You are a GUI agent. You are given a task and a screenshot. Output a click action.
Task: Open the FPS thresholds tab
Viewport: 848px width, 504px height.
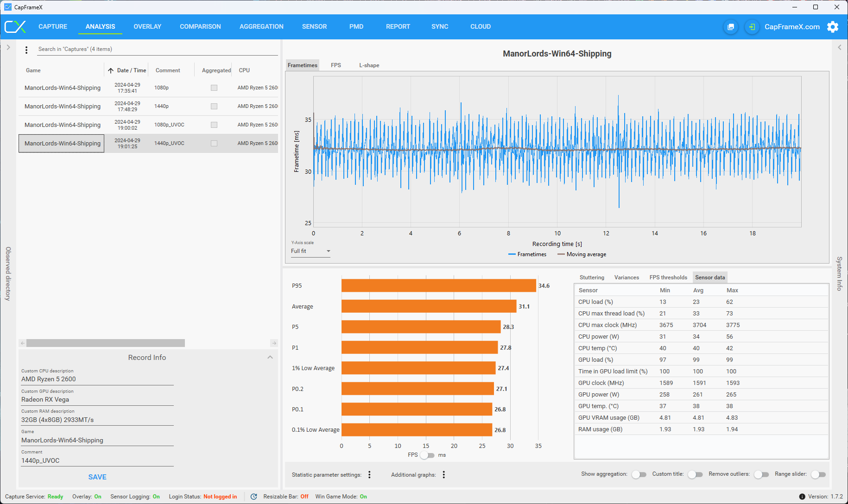click(x=668, y=277)
